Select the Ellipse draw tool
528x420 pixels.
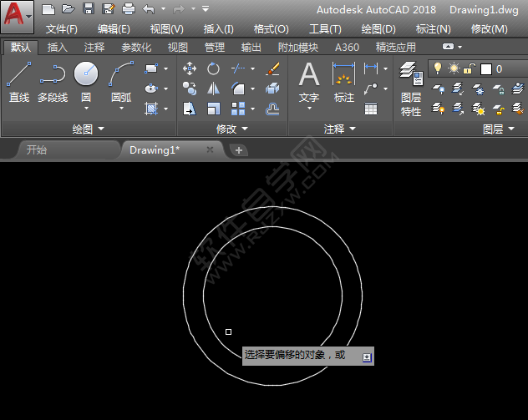(x=151, y=89)
